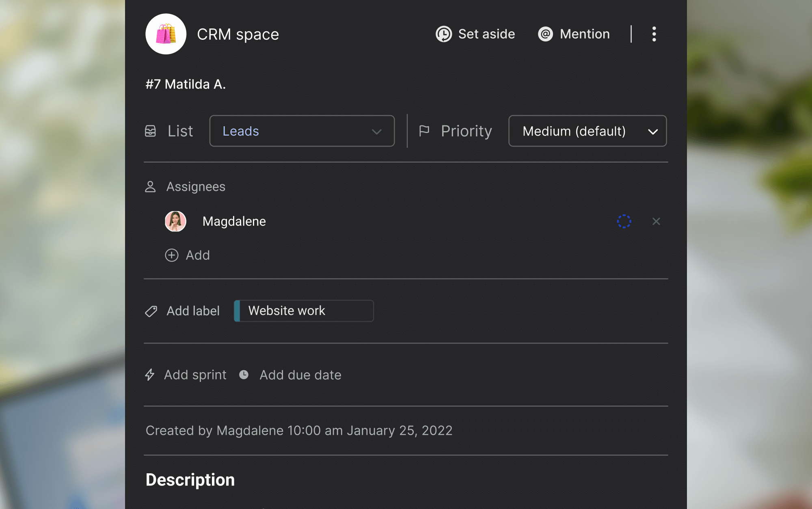The height and width of the screenshot is (509, 812).
Task: Click the Add sprint lightning icon
Action: click(x=150, y=375)
